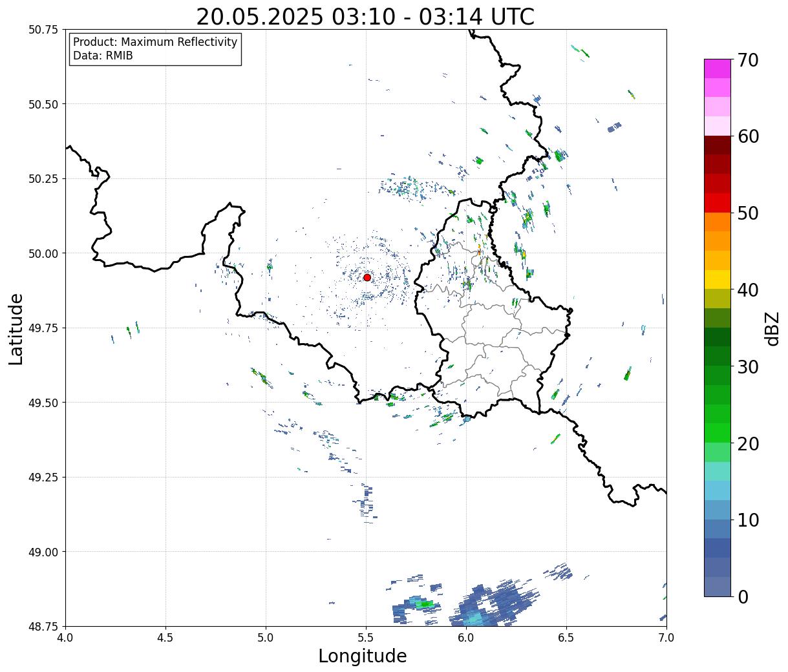Select the bright red colorbar swatch above 50
Image resolution: width=788 pixels, height=672 pixels.
pos(718,203)
